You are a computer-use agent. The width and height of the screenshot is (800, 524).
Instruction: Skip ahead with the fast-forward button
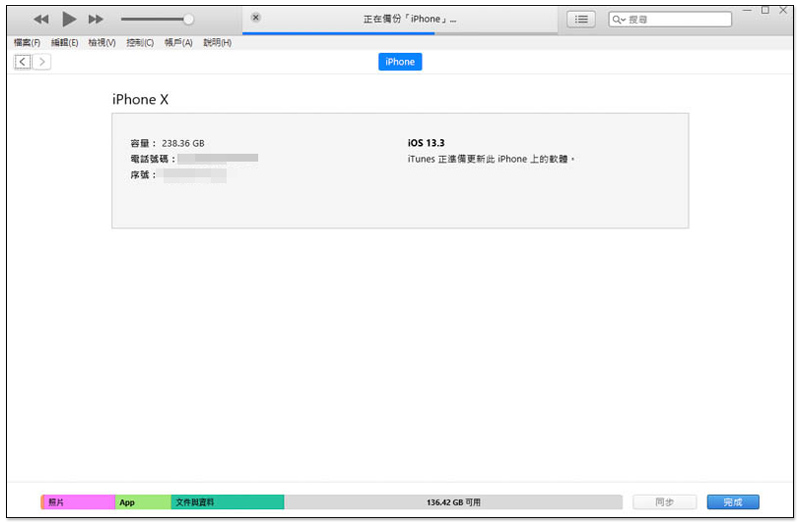pyautogui.click(x=95, y=19)
